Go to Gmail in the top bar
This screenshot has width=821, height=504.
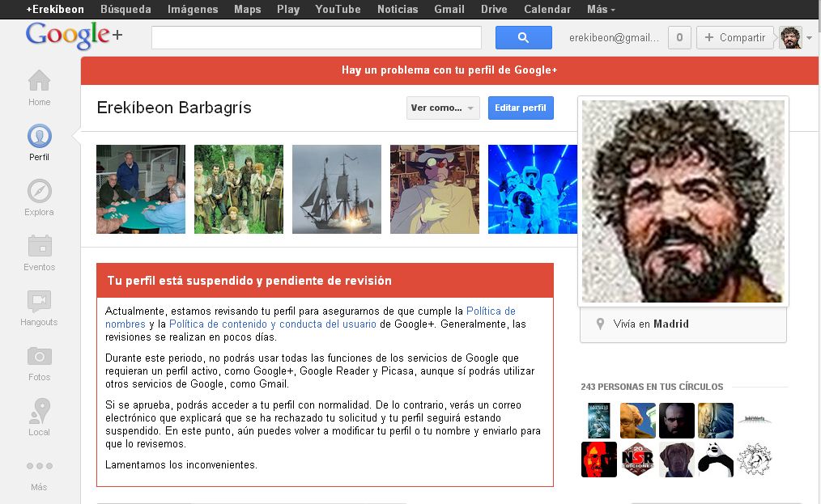pyautogui.click(x=449, y=10)
